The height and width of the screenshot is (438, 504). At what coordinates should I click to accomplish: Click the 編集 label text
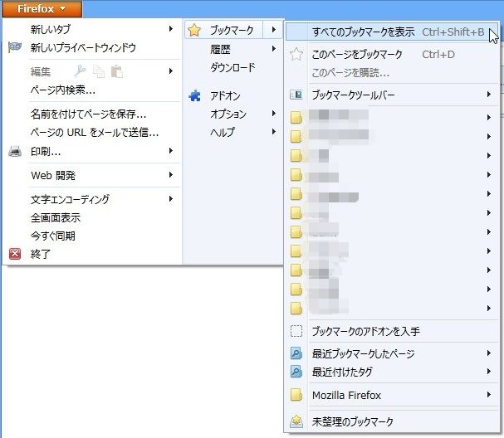tap(41, 71)
